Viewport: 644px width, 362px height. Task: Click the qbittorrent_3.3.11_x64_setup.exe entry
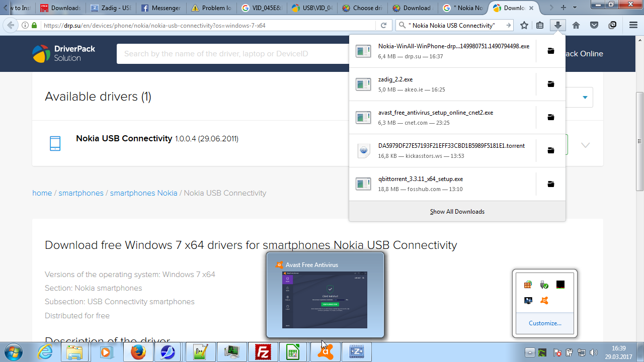[x=442, y=184]
